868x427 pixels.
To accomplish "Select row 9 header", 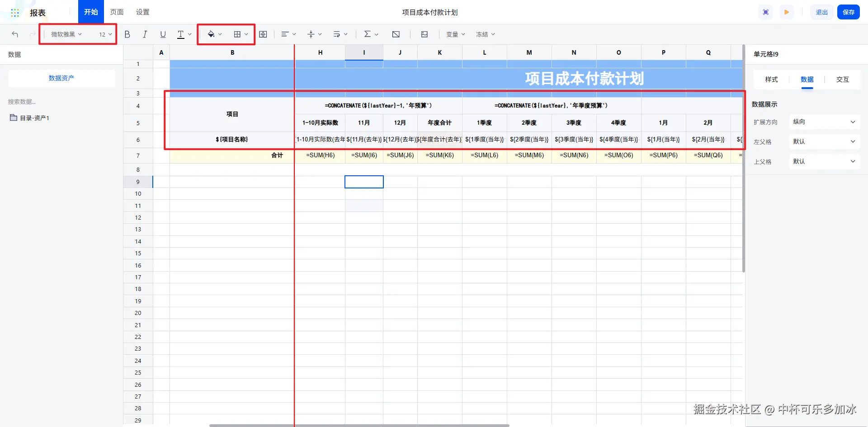I will pos(138,182).
